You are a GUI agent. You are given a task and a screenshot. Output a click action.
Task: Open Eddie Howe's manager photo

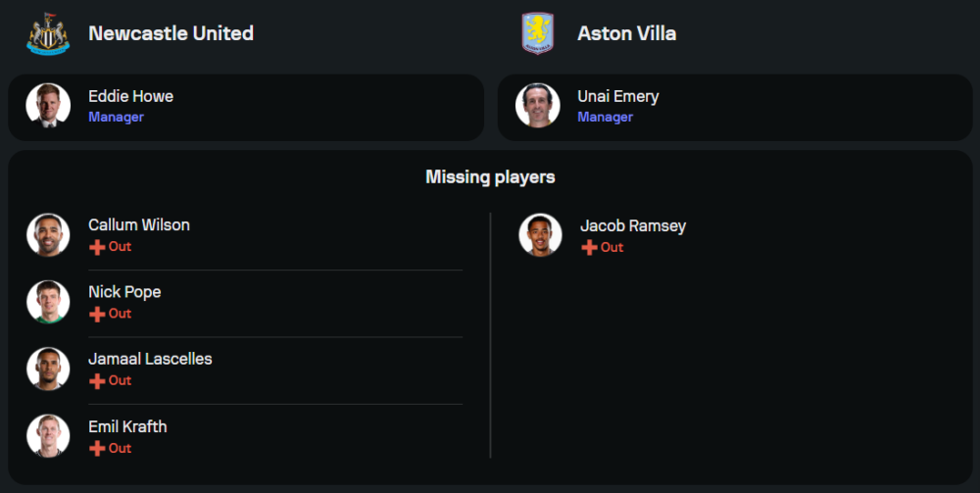click(48, 105)
